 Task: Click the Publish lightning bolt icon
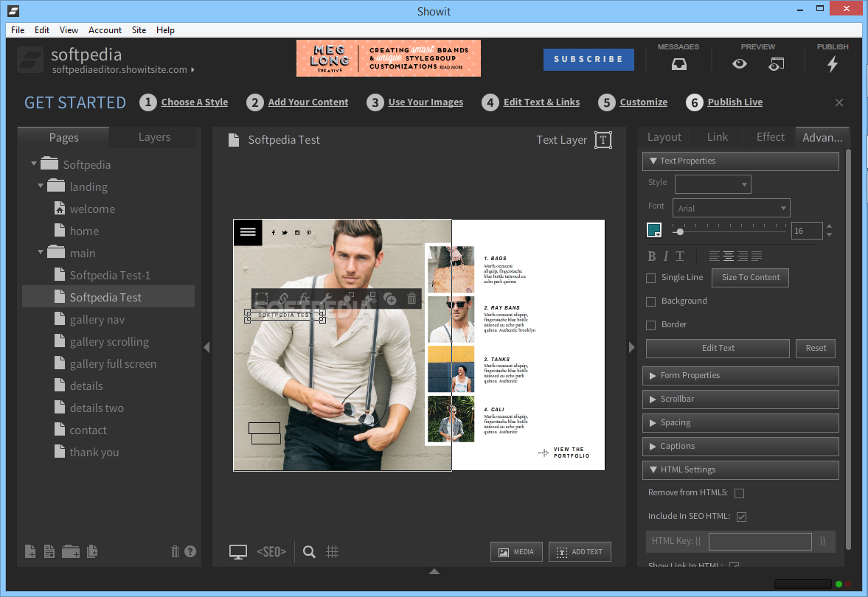pos(832,64)
